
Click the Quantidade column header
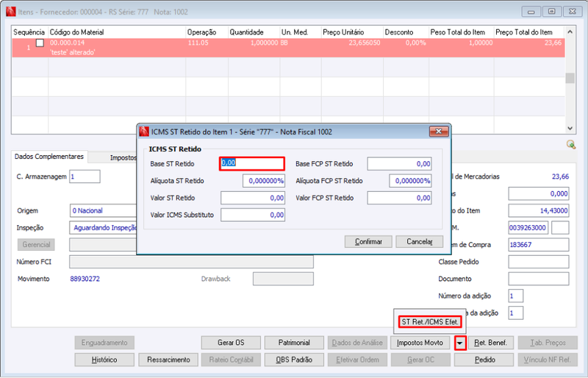(x=254, y=32)
